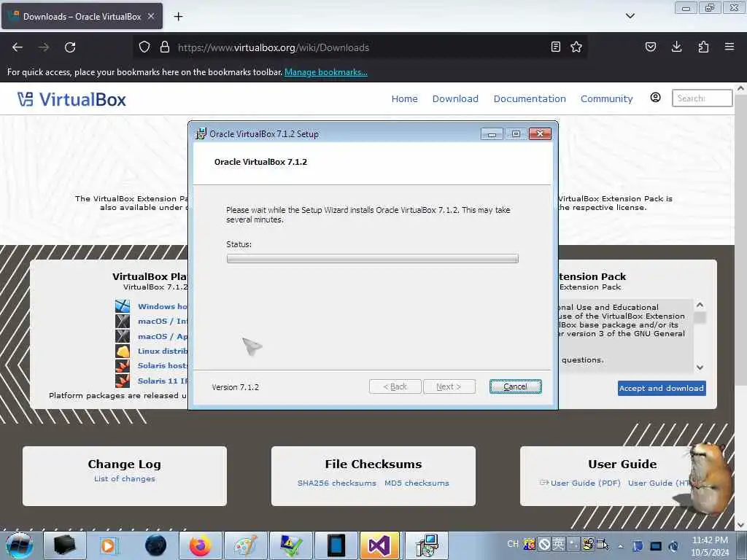Click the installation progress bar
This screenshot has width=747, height=560.
pyautogui.click(x=373, y=259)
